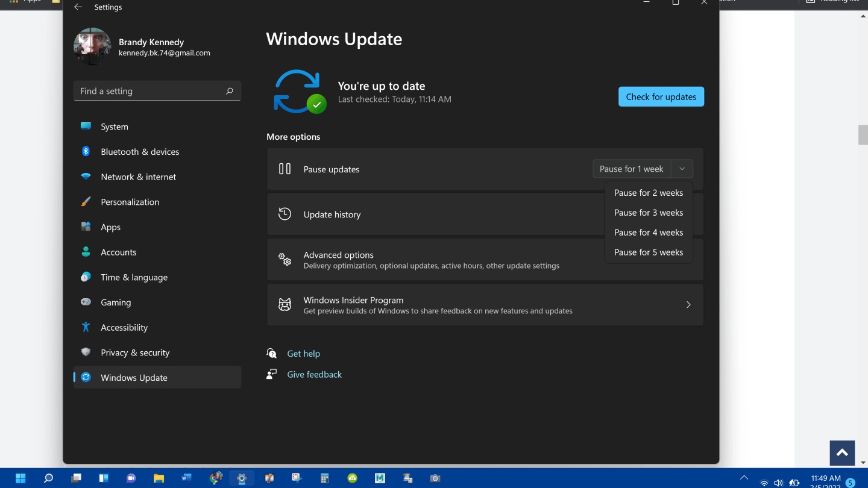Open the Get help link
This screenshot has height=488, width=868.
point(304,353)
